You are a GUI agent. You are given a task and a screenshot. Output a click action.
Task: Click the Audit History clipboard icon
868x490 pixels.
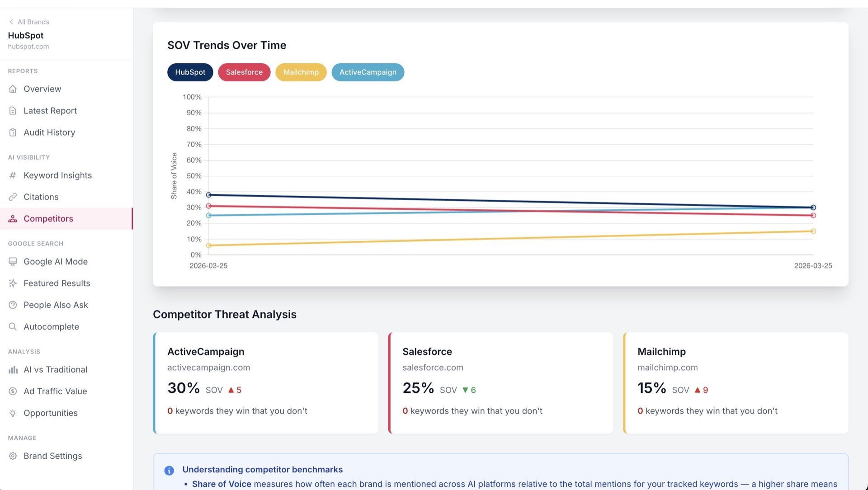[x=13, y=132]
